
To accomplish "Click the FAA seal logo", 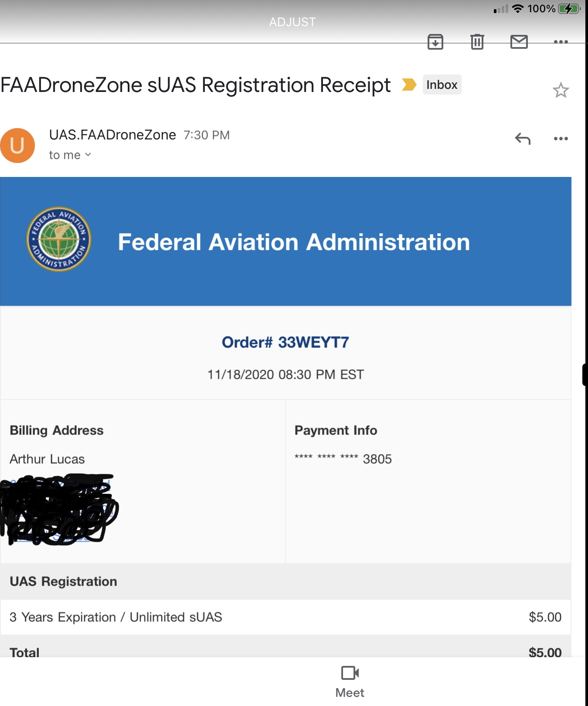I will (x=59, y=239).
